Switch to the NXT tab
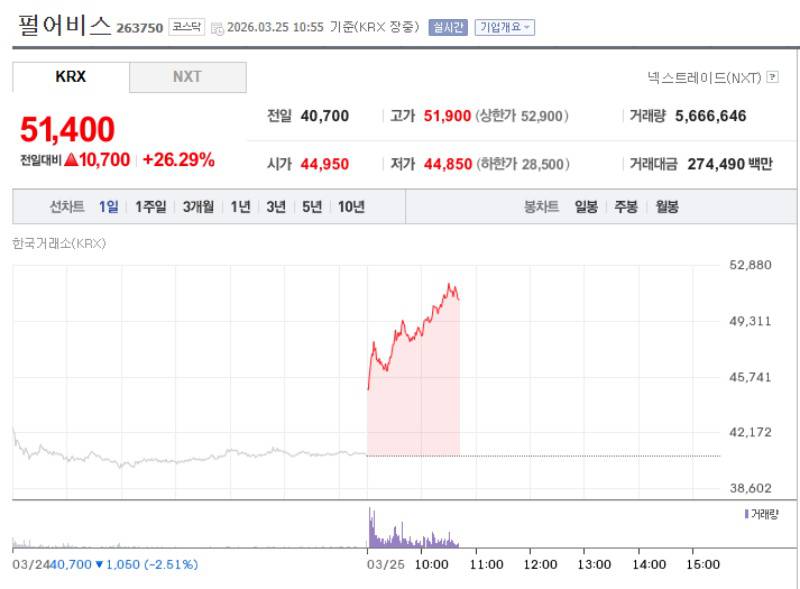800x589 pixels. (x=187, y=77)
